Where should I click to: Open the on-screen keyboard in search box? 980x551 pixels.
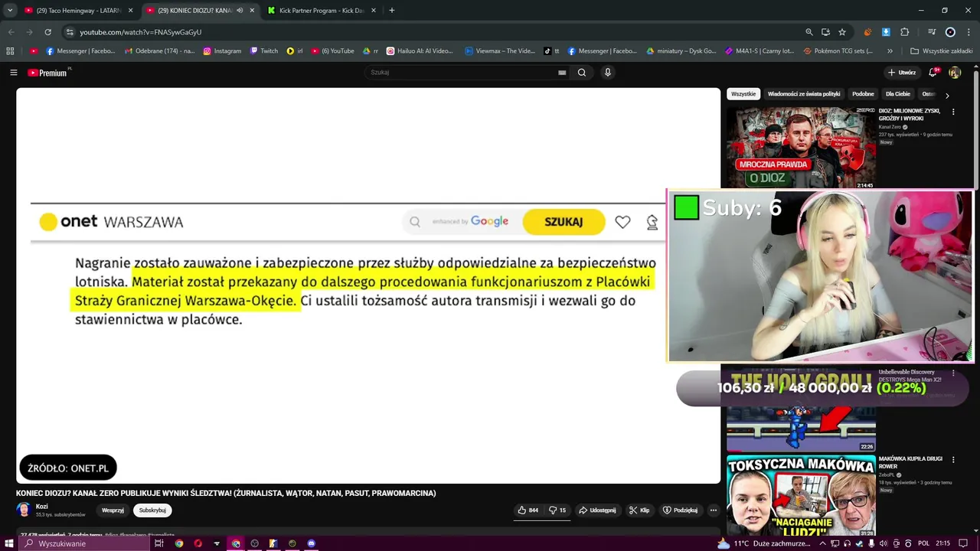pyautogui.click(x=562, y=73)
